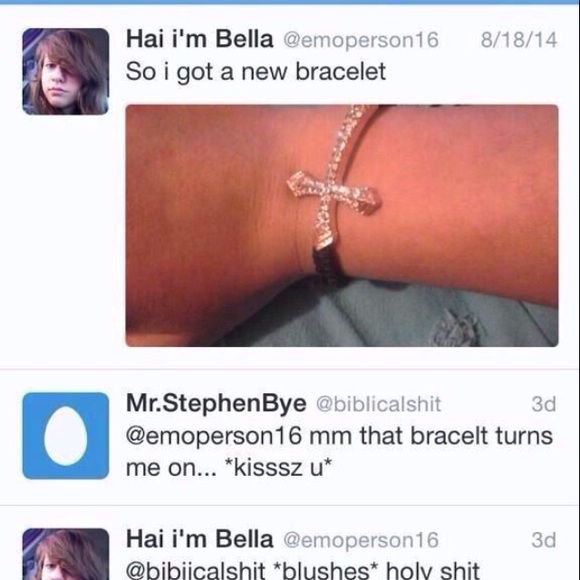The width and height of the screenshot is (580, 580).
Task: Tap the 8/18/14 date stamp
Action: [x=519, y=40]
